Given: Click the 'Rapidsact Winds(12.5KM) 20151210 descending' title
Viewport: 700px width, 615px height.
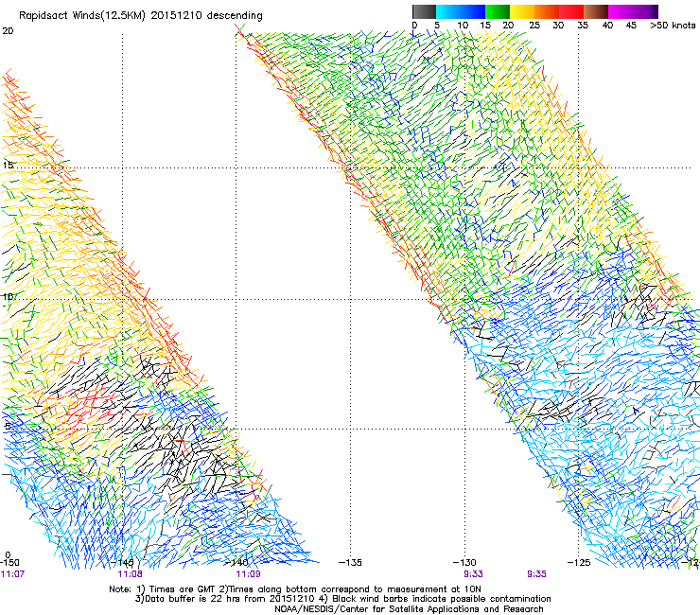Looking at the screenshot, I should tap(141, 16).
